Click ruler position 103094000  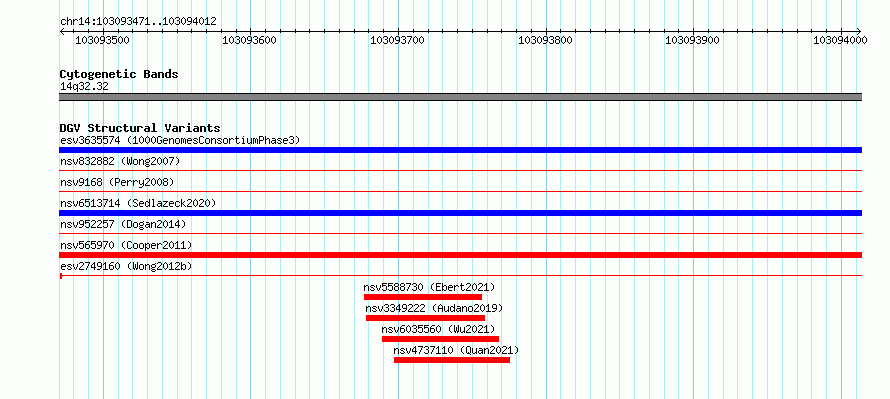(x=841, y=40)
